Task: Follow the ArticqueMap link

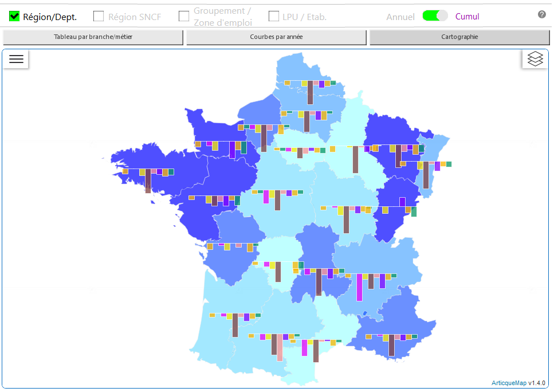Action: (509, 383)
